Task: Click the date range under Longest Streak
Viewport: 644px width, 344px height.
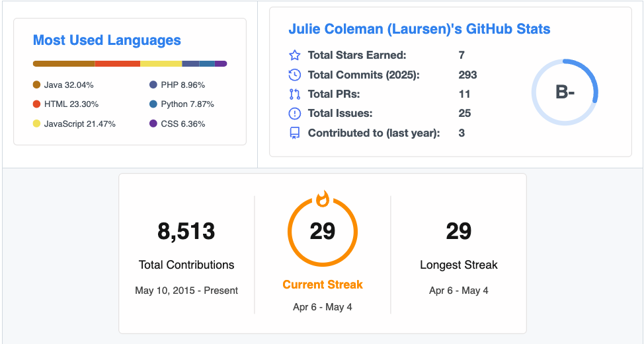Action: click(x=459, y=291)
